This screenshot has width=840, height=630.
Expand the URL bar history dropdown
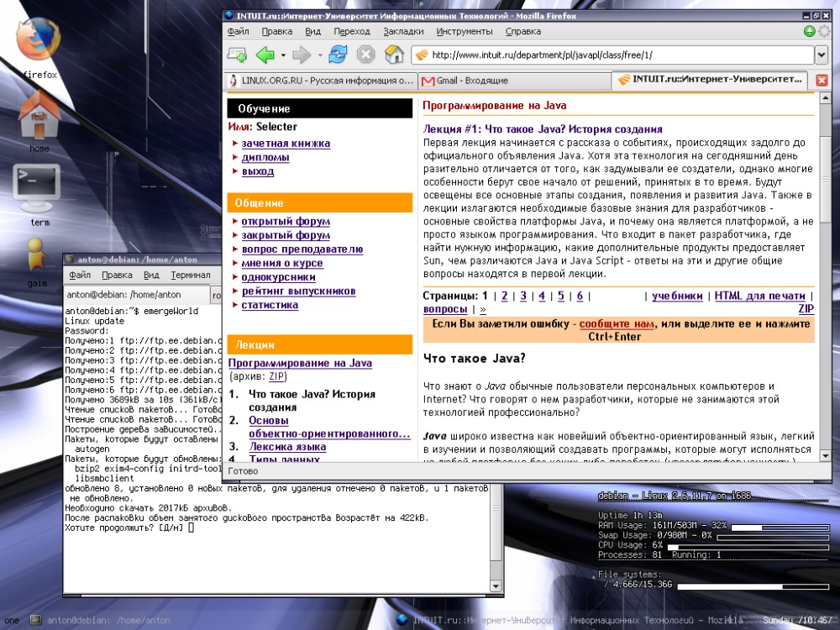coord(822,55)
